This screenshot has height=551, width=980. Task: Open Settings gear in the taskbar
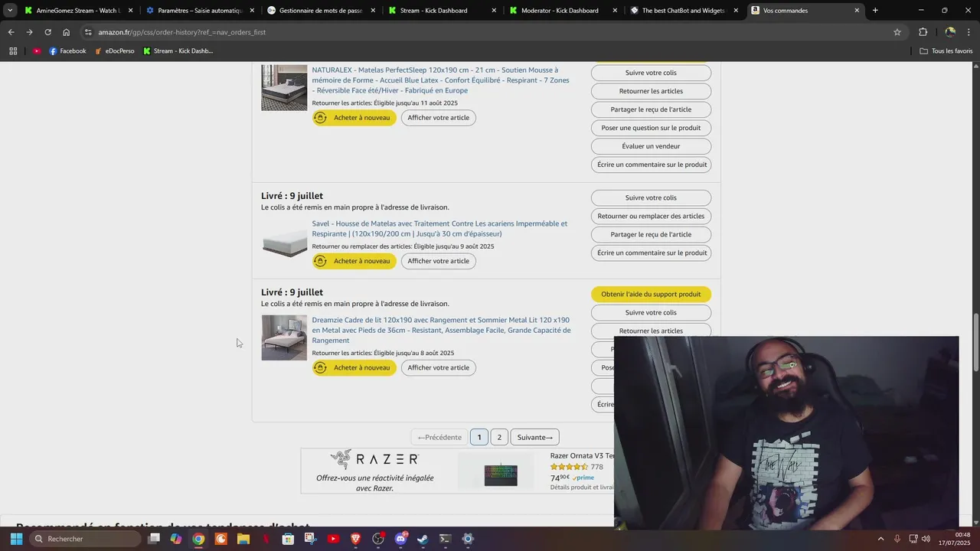468,539
